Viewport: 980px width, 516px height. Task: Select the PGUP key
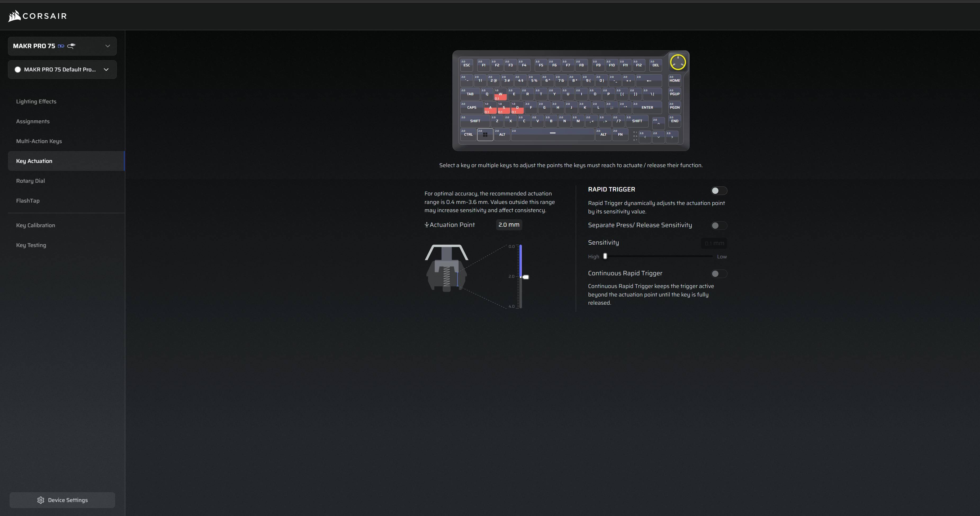675,94
